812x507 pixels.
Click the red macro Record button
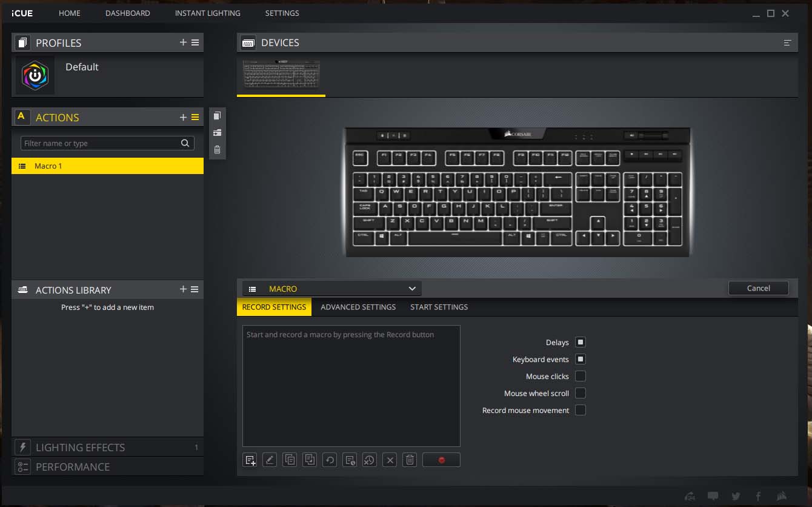[441, 460]
